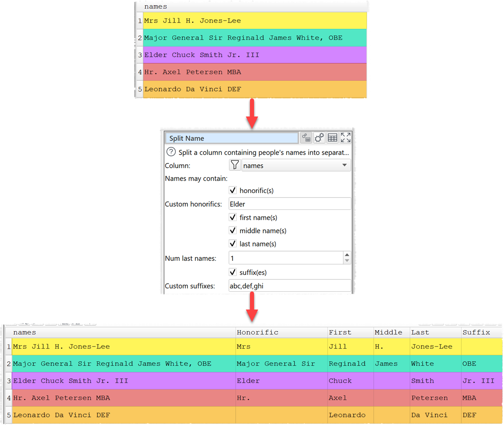Toggle the suffix(es) checkbox
This screenshot has height=426, width=504.
coord(233,272)
